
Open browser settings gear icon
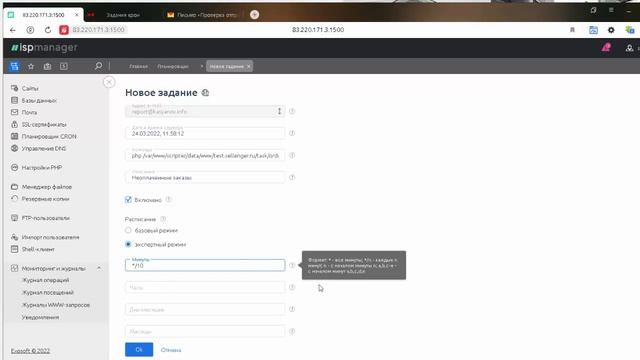tap(611, 30)
